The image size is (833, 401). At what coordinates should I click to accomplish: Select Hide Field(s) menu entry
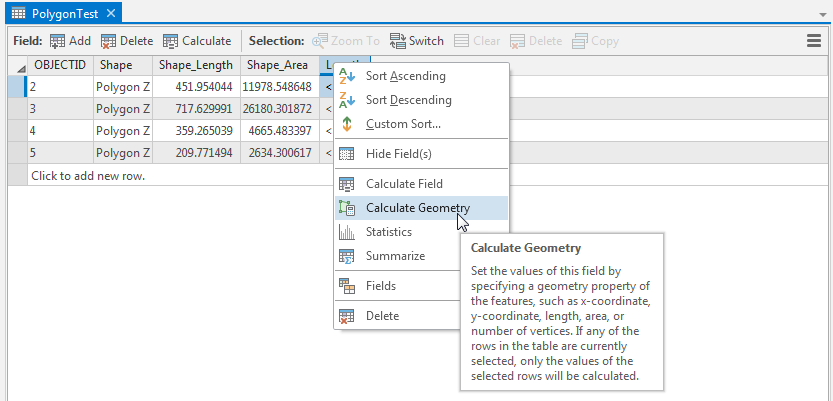(x=421, y=154)
